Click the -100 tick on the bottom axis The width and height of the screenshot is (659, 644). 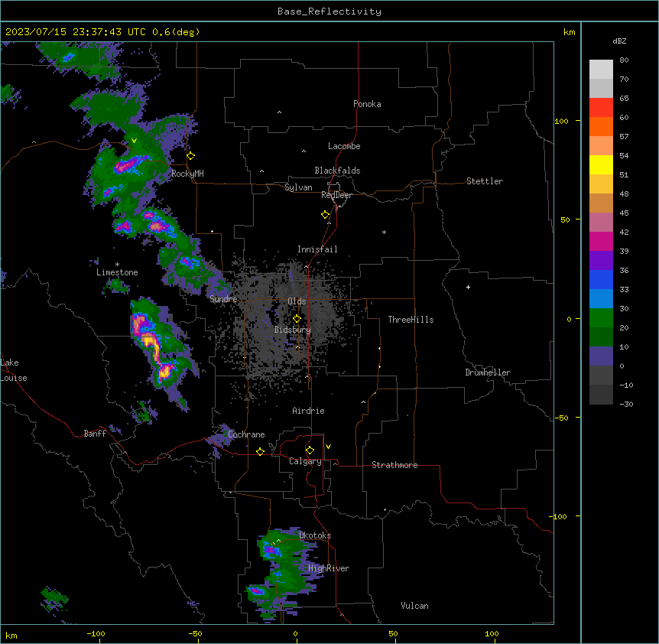point(96,633)
